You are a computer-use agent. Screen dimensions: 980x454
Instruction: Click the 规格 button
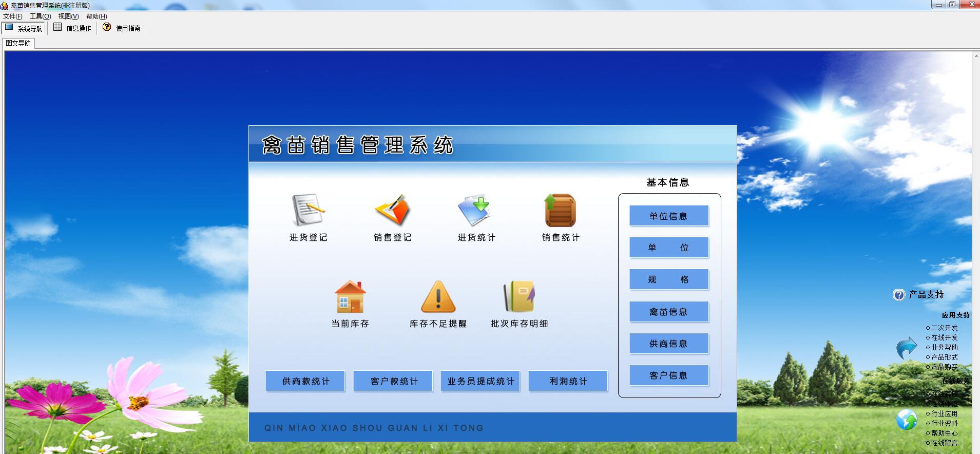point(669,279)
